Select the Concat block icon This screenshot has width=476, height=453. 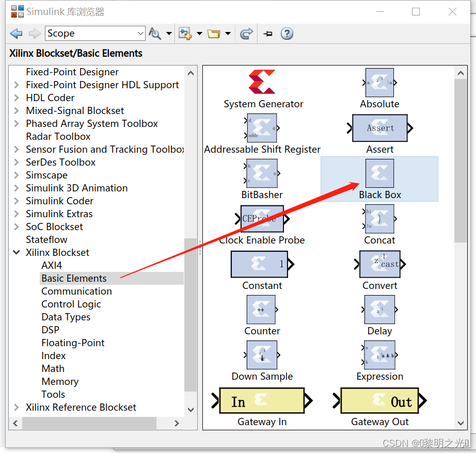[x=379, y=219]
